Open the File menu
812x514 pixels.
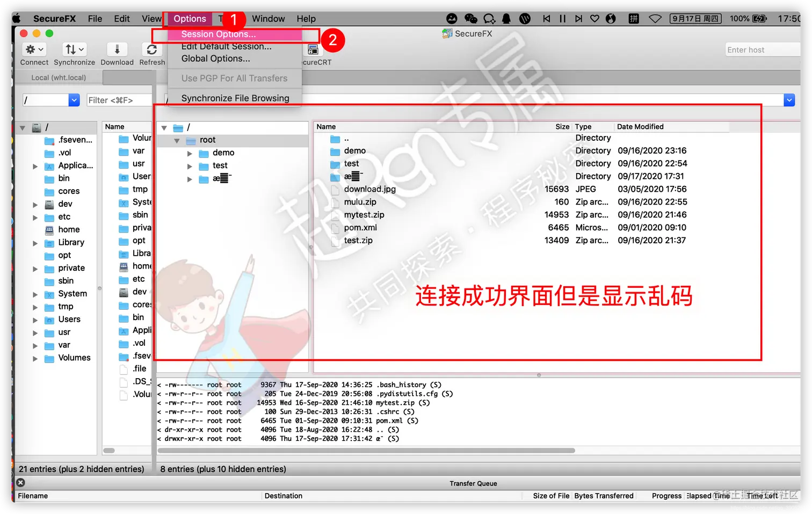tap(95, 19)
